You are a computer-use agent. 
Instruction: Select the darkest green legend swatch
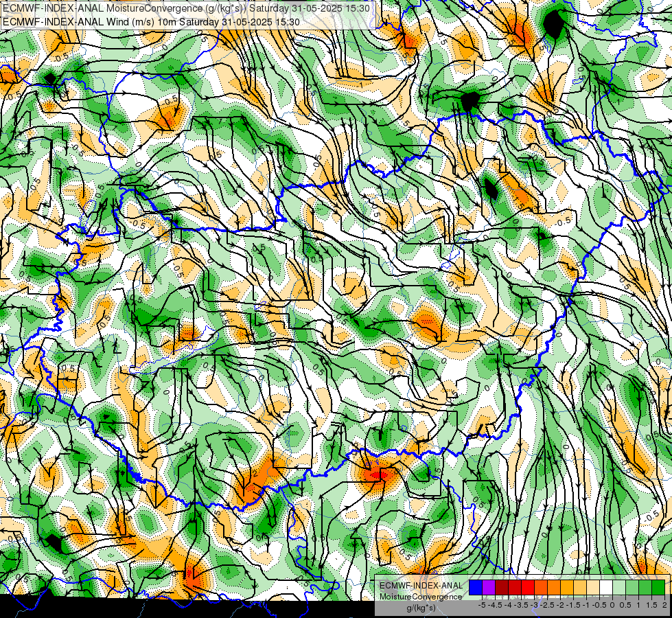tap(658, 588)
